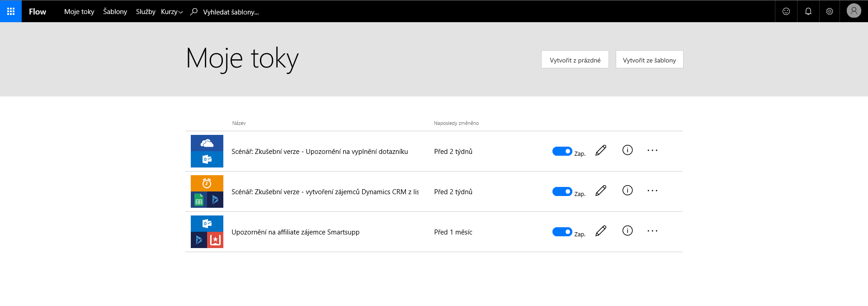Open the app launcher waffle icon
Screen dimensions: 868x306
(11, 11)
